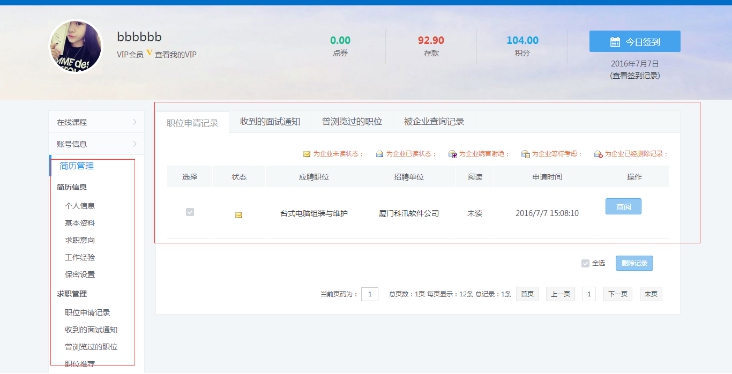Click the blue 104.00 积分 value
This screenshot has width=732, height=374.
click(x=522, y=41)
